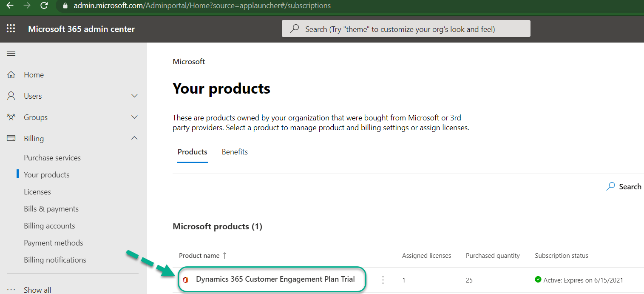Switch to the Benefits tab

pos(235,152)
